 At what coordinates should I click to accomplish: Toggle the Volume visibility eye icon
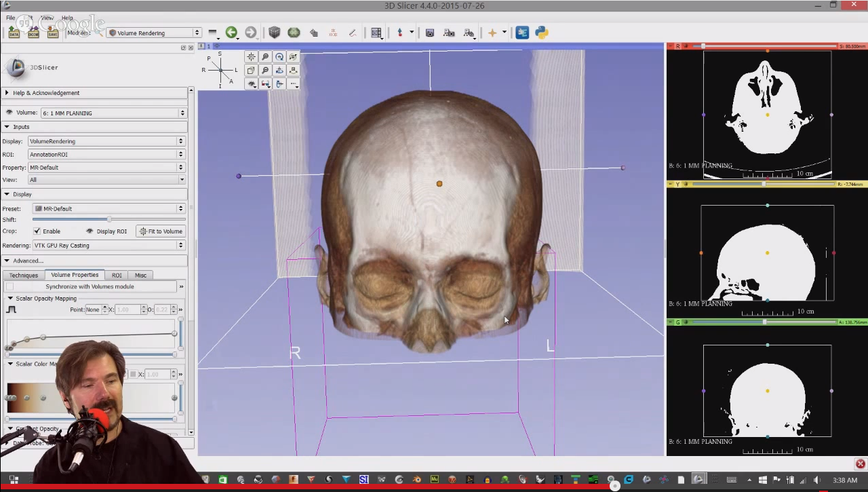9,113
